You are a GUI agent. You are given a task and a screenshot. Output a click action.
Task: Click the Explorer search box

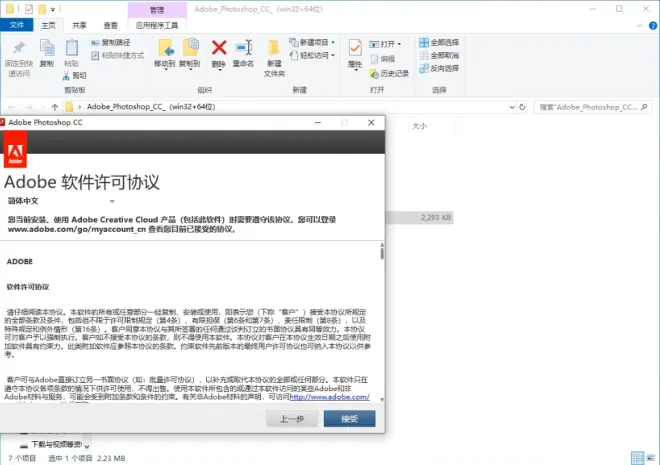pos(593,107)
